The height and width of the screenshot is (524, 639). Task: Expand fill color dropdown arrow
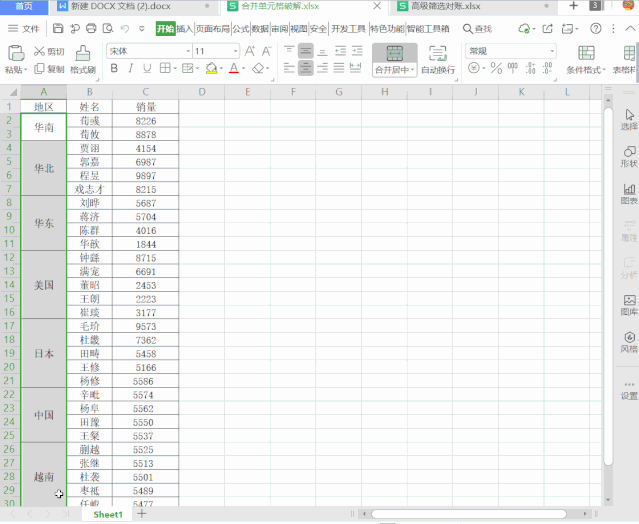pyautogui.click(x=221, y=68)
